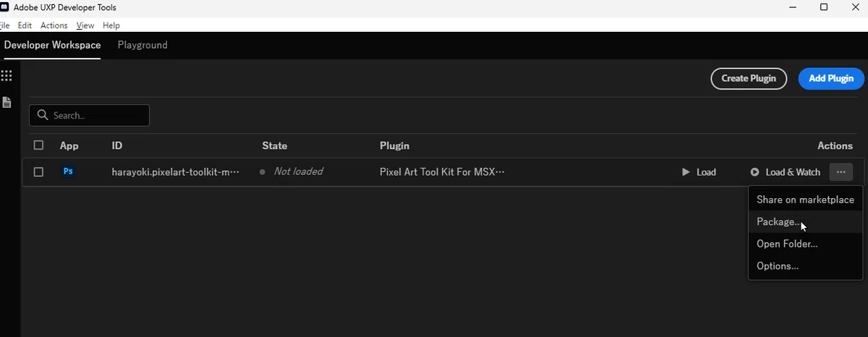The image size is (868, 337).
Task: Select Share on marketplace menu entry
Action: (x=805, y=200)
